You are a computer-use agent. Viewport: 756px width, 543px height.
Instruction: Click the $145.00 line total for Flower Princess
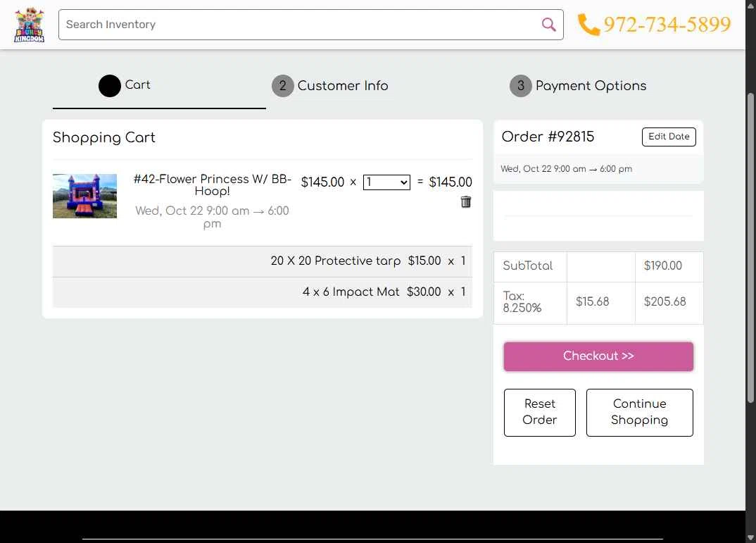(451, 182)
